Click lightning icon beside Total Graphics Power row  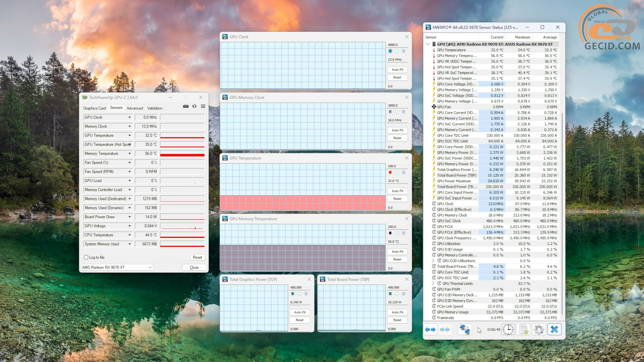tap(434, 170)
